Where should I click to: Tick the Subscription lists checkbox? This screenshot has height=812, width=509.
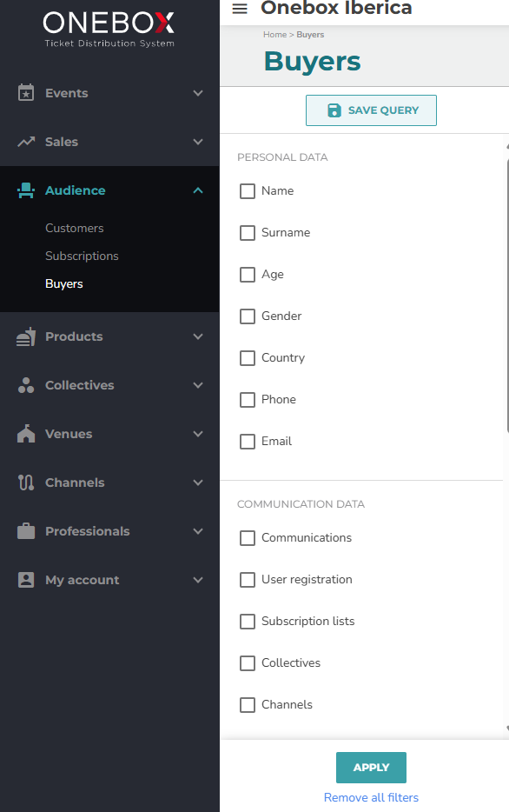coord(248,622)
